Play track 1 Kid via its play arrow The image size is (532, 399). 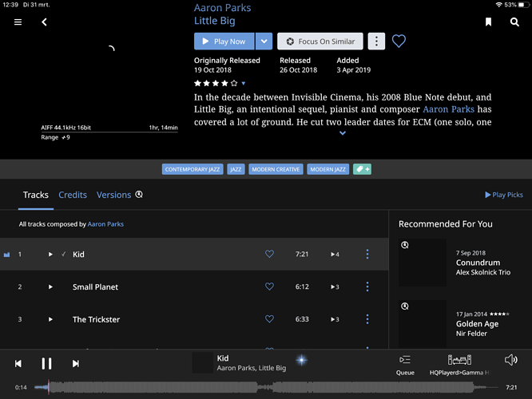(x=50, y=255)
